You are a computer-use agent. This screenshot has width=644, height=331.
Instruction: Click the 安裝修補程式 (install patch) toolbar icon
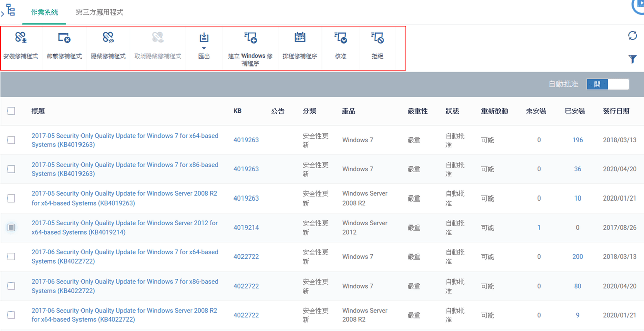click(x=21, y=37)
